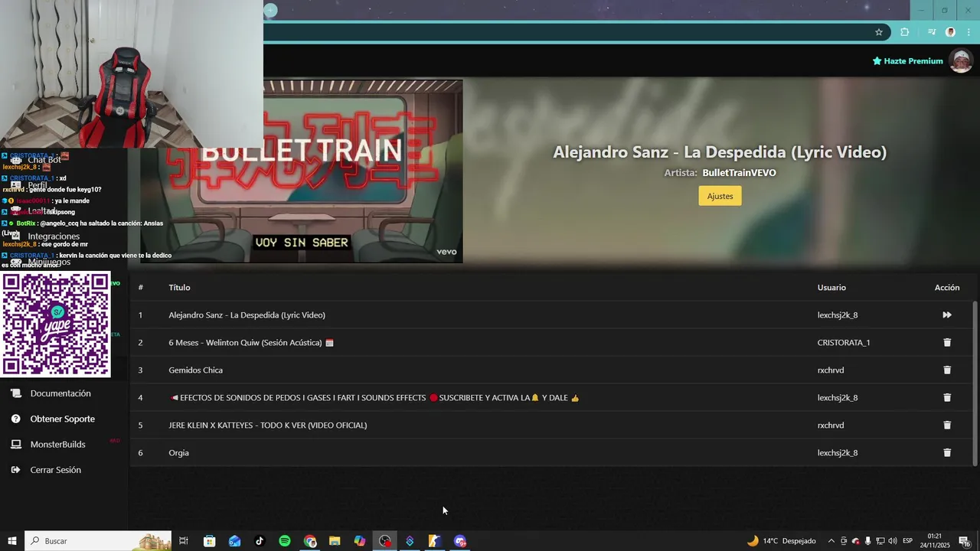Skip the current song with fast-forward icon
This screenshot has width=980, height=551.
(x=947, y=315)
